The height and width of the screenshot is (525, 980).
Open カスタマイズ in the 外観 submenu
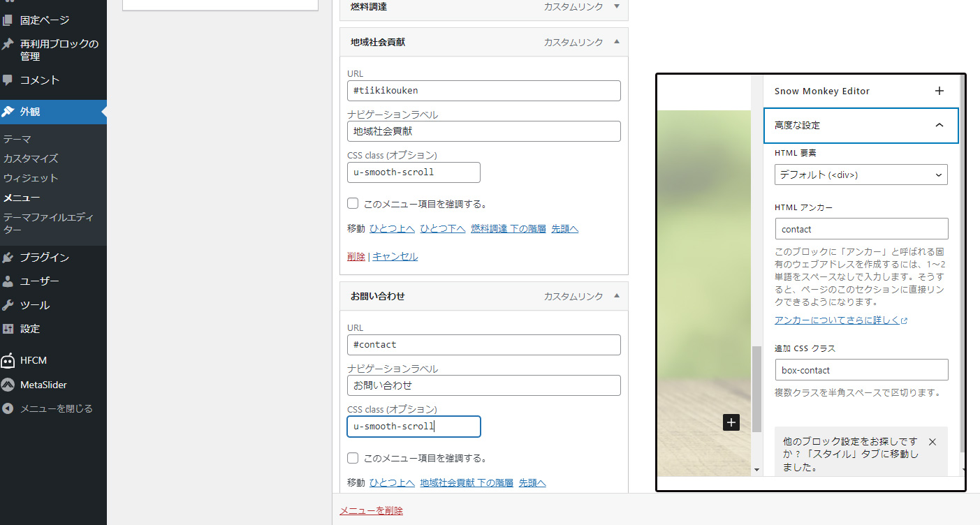pyautogui.click(x=31, y=158)
